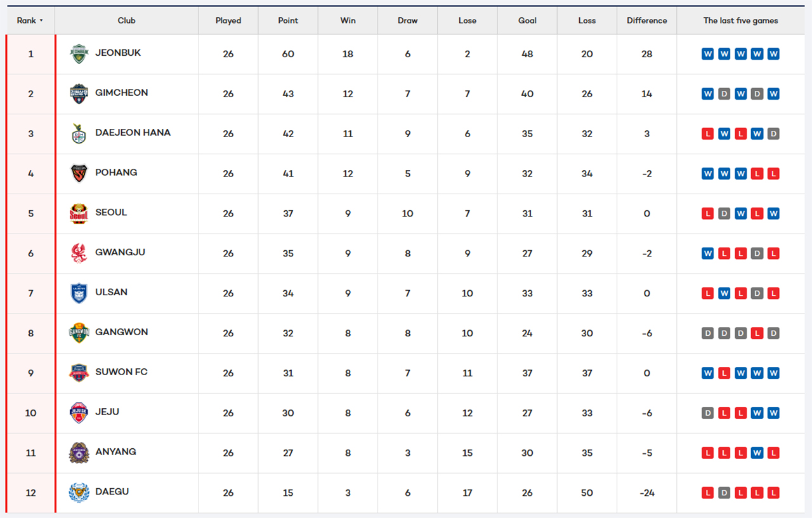Click Daejeon Hana's gray D result badge
The height and width of the screenshot is (518, 812).
coord(773,134)
